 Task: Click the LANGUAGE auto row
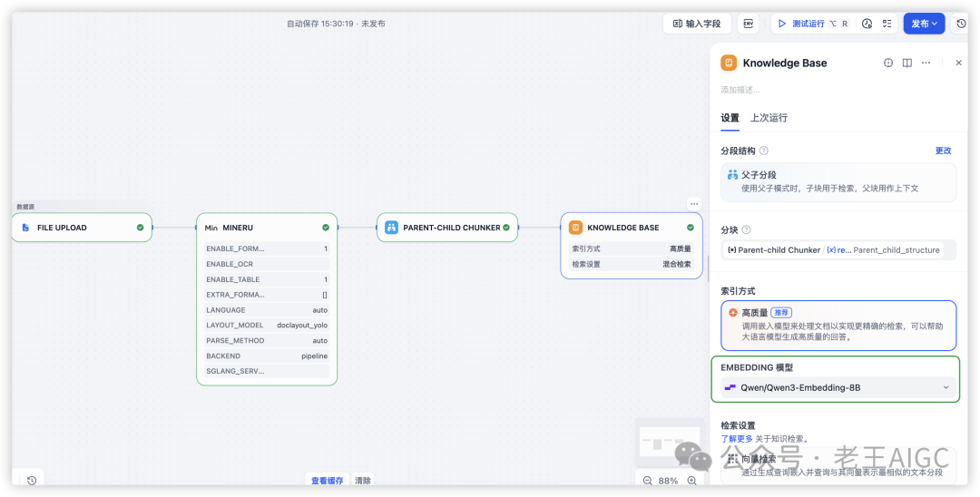[267, 310]
